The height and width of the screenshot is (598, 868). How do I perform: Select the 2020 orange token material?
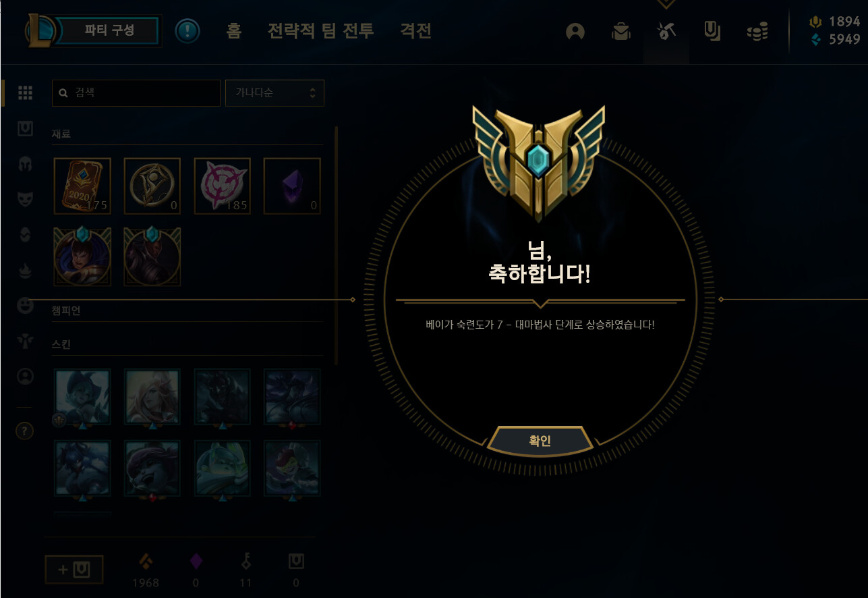82,186
